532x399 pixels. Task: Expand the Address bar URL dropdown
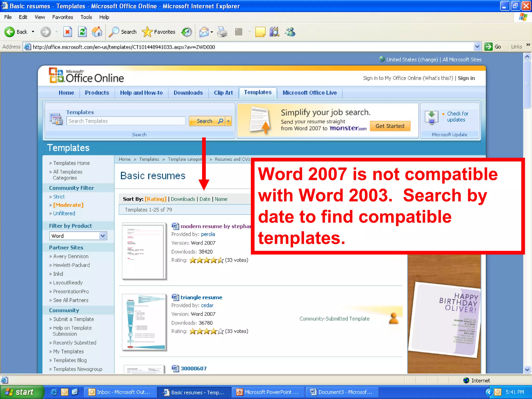pyautogui.click(x=477, y=47)
